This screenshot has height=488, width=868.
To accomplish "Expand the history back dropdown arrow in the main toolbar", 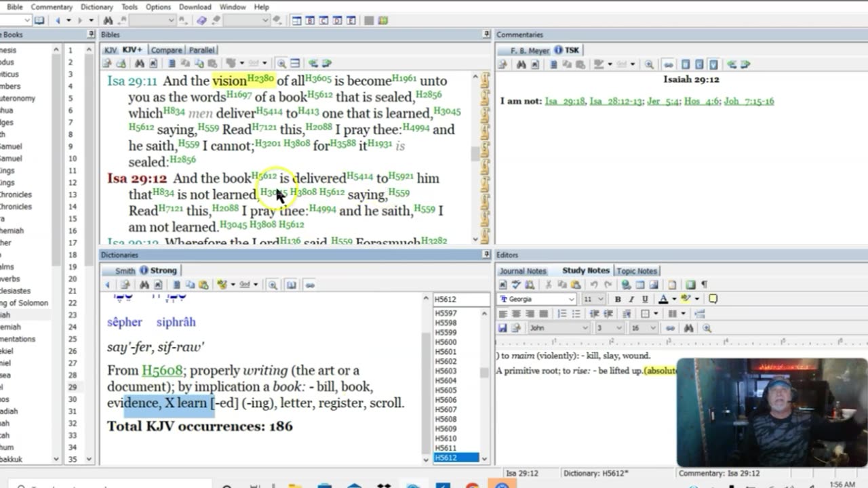I will 68,21.
